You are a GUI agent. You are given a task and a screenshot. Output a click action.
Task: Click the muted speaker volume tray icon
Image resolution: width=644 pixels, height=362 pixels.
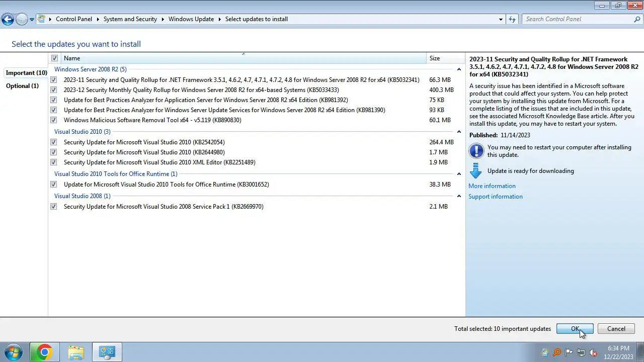[593, 352]
